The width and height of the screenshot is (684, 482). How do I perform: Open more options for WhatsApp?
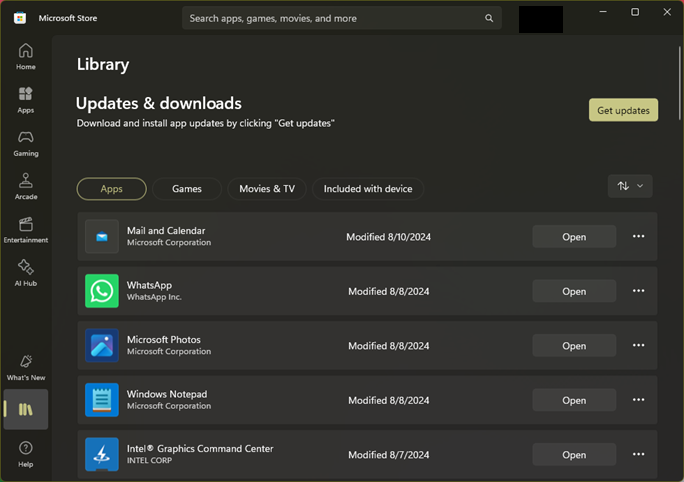pos(638,291)
